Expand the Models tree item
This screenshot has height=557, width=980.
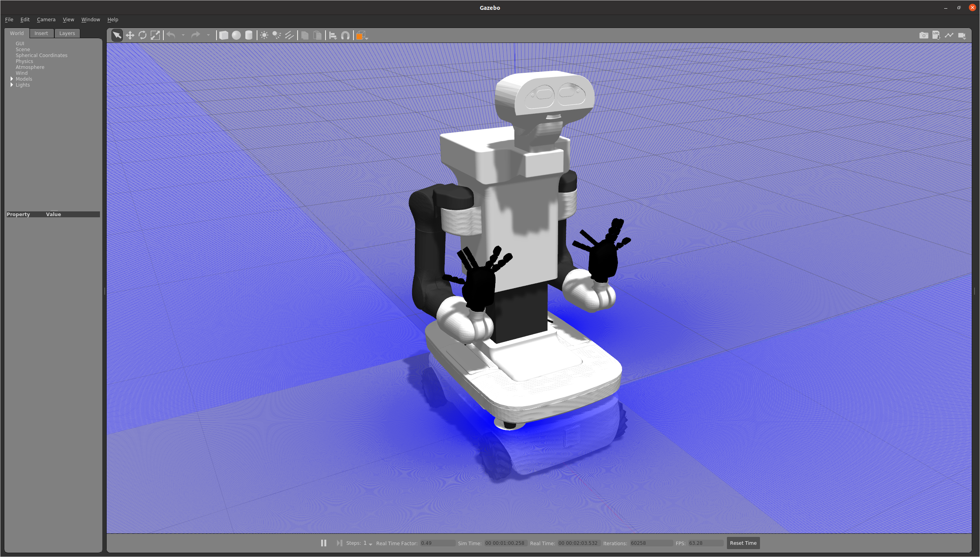point(12,79)
